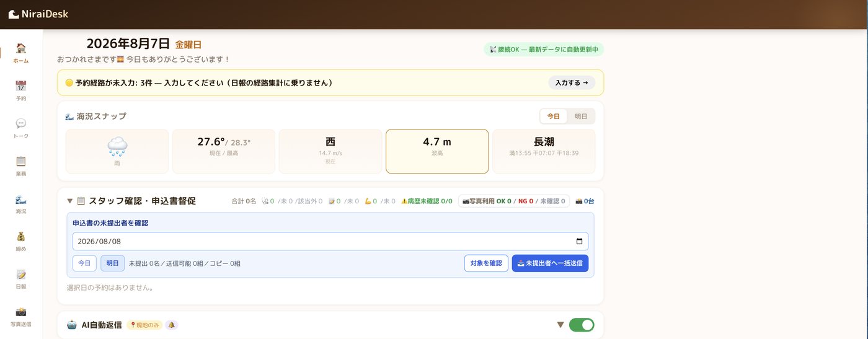Click the 4.7 m 波高 card

(x=437, y=151)
